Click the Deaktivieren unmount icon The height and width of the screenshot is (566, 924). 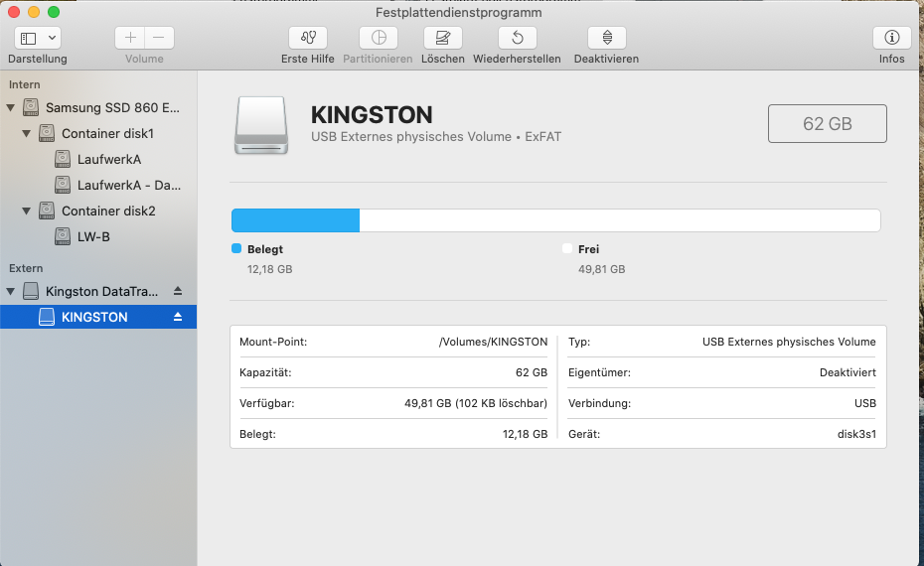tap(606, 38)
